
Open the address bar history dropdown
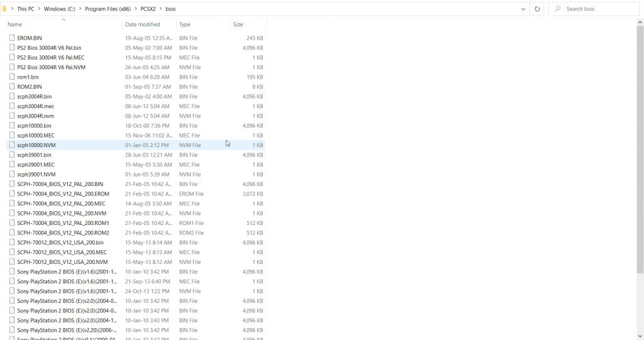click(523, 9)
